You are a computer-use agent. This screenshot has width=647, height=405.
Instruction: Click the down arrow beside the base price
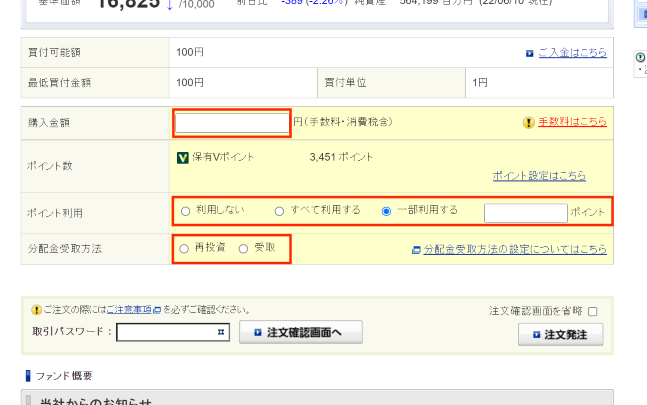click(169, 4)
